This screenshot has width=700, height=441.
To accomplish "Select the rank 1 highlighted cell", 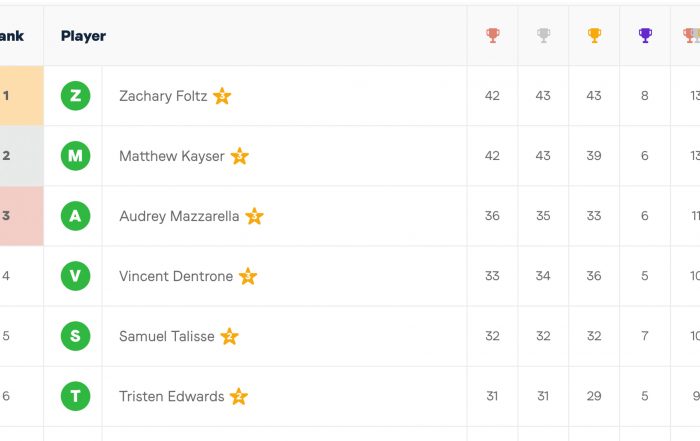I will click(x=21, y=96).
